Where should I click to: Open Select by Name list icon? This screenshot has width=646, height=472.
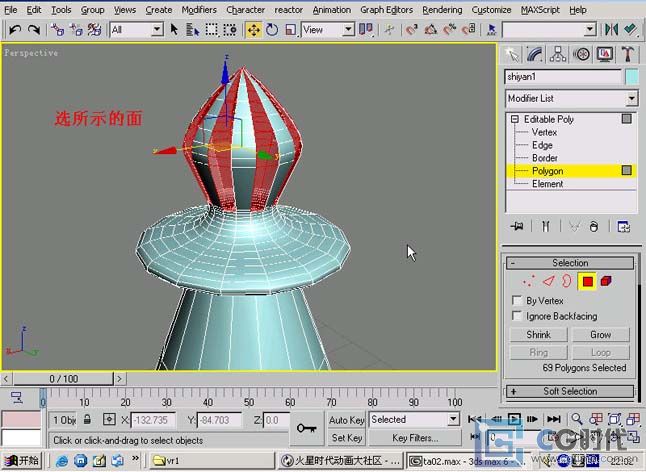click(192, 30)
